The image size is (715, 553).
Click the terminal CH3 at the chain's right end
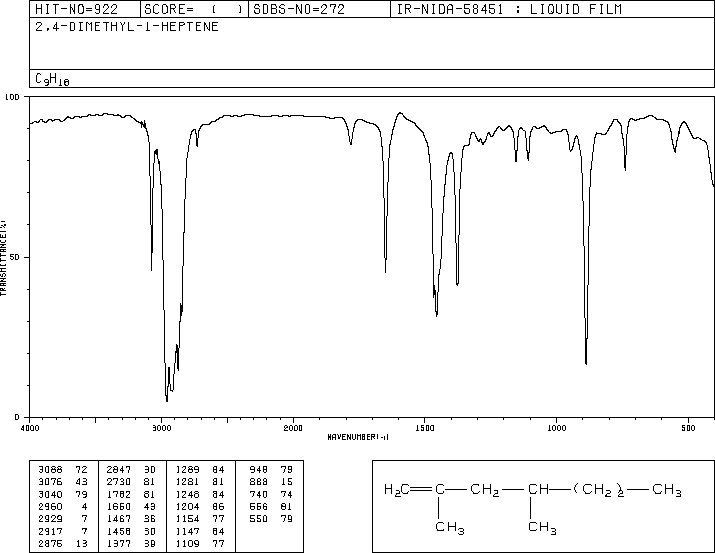667,490
